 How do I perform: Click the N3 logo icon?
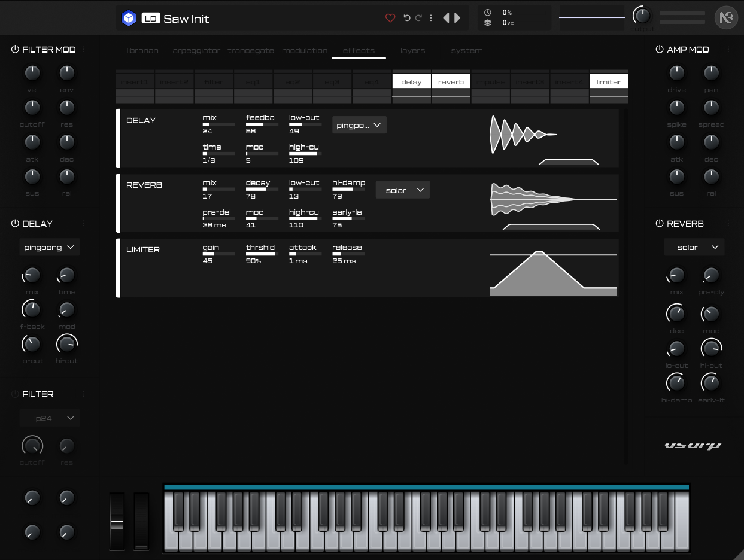(x=727, y=18)
